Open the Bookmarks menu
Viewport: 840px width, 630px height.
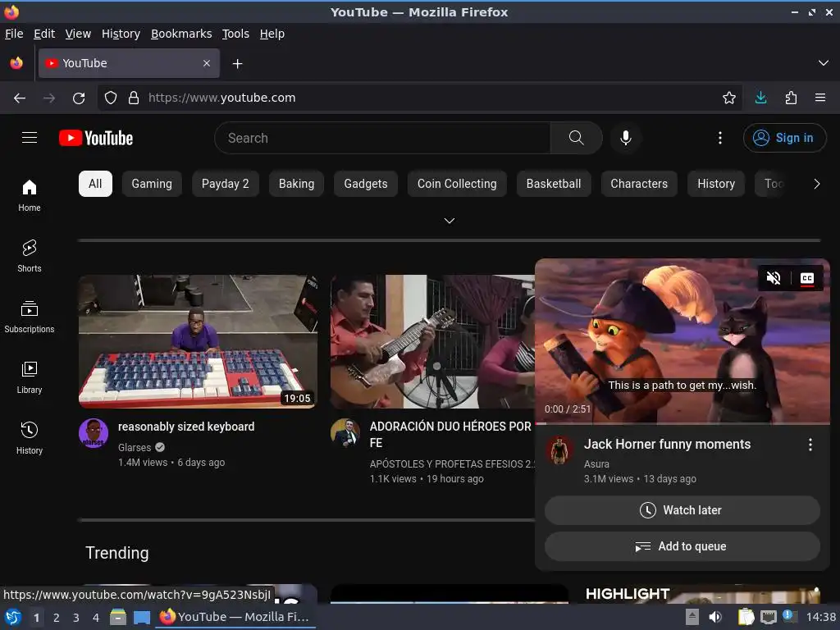181,34
